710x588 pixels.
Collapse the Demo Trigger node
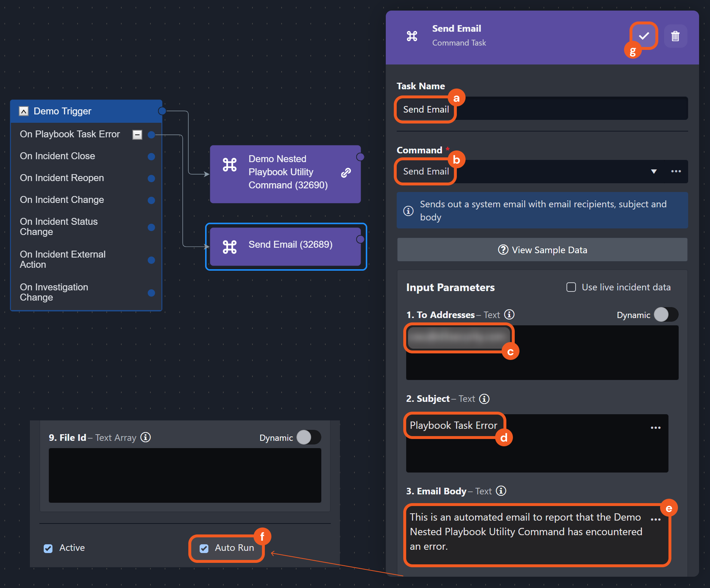(x=24, y=111)
